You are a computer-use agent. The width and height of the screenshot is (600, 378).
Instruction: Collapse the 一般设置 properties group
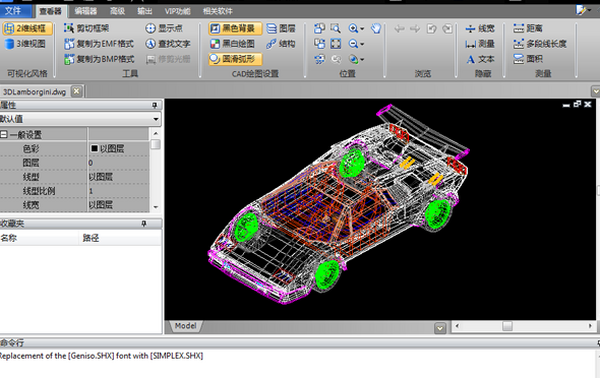4,134
